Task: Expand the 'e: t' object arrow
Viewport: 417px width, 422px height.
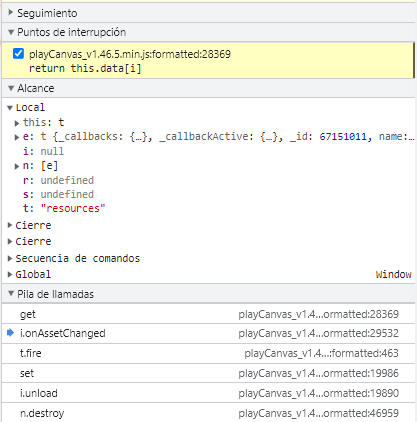Action: [x=17, y=137]
